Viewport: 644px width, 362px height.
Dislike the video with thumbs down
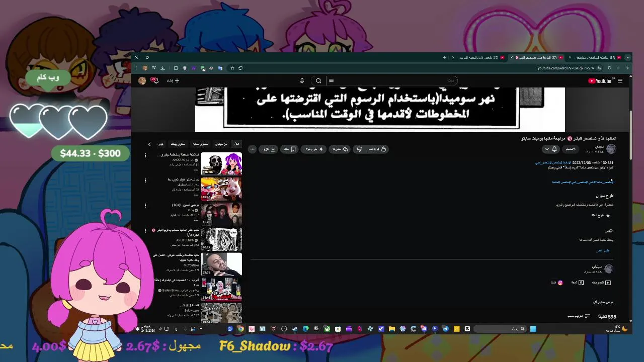point(359,149)
